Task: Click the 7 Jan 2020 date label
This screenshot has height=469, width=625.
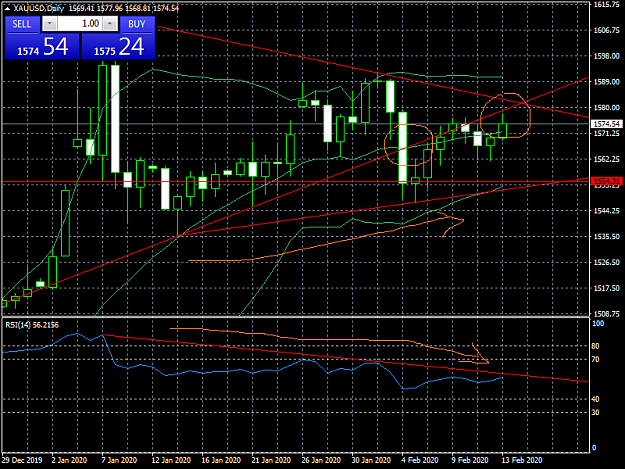Action: pyautogui.click(x=119, y=460)
